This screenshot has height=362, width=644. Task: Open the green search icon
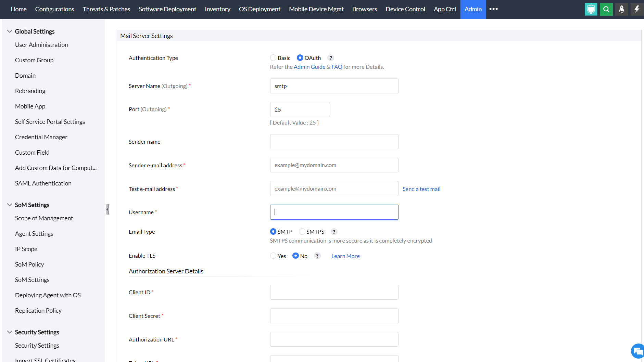pos(606,9)
